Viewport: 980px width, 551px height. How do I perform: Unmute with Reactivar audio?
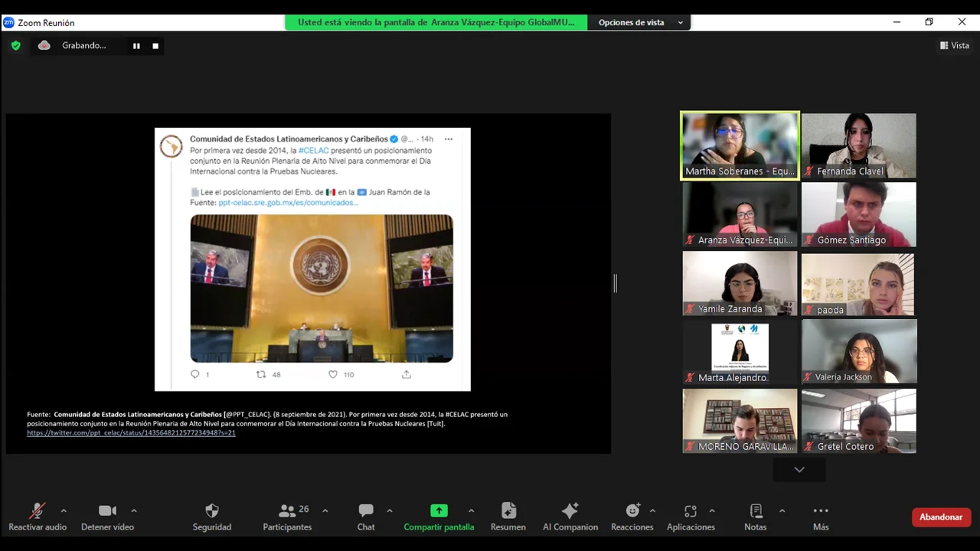coord(37,511)
